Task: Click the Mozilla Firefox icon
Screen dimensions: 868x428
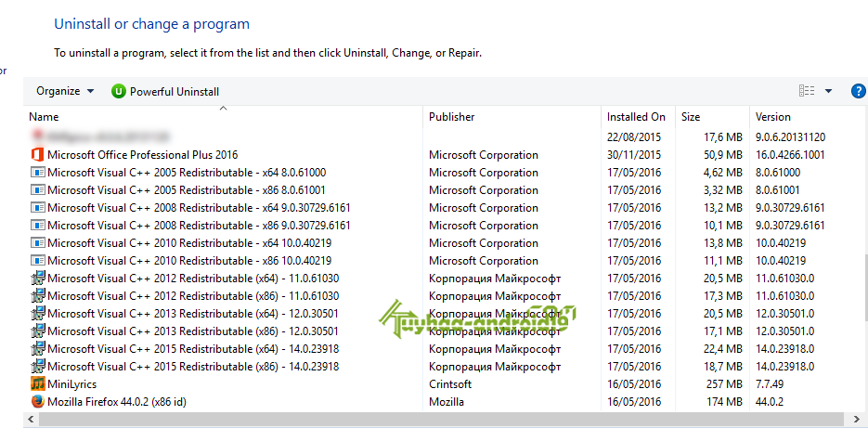Action: click(x=38, y=401)
